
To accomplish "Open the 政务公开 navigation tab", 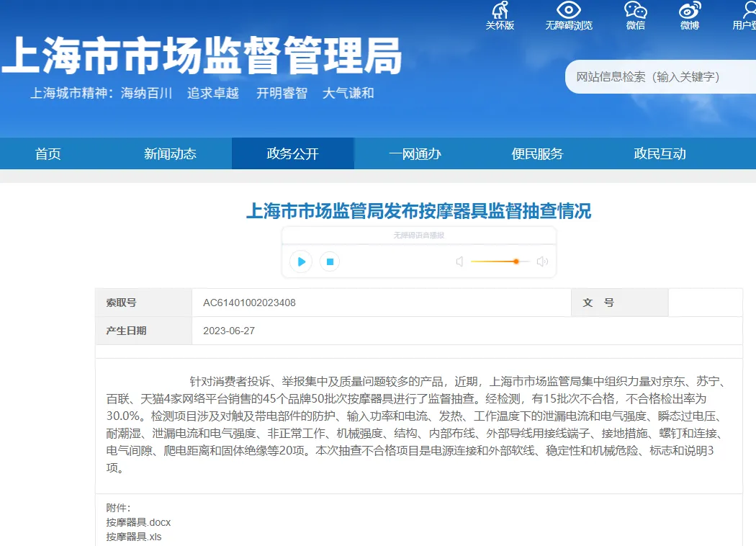I will tap(292, 153).
